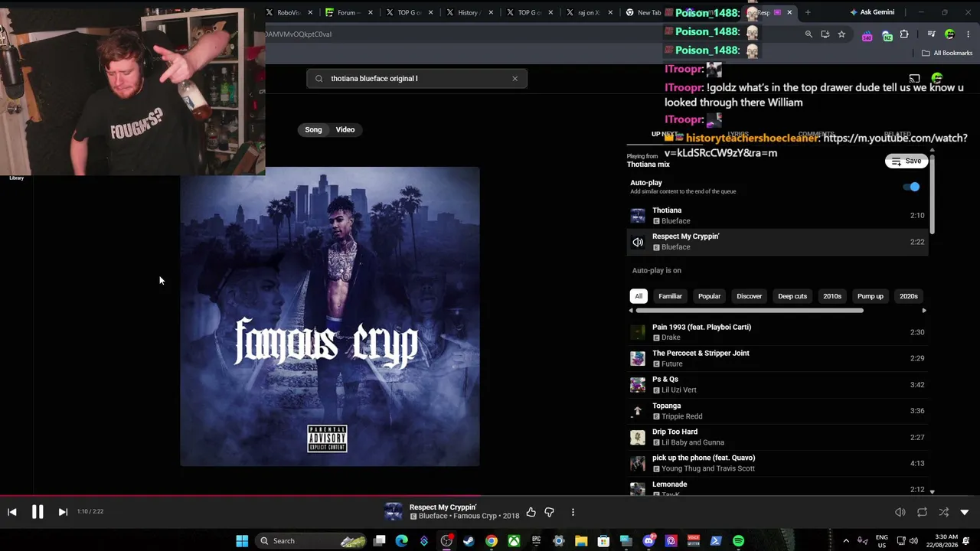Click the filter chips horizontal scrollbar
Image resolution: width=980 pixels, height=551 pixels.
click(x=750, y=311)
